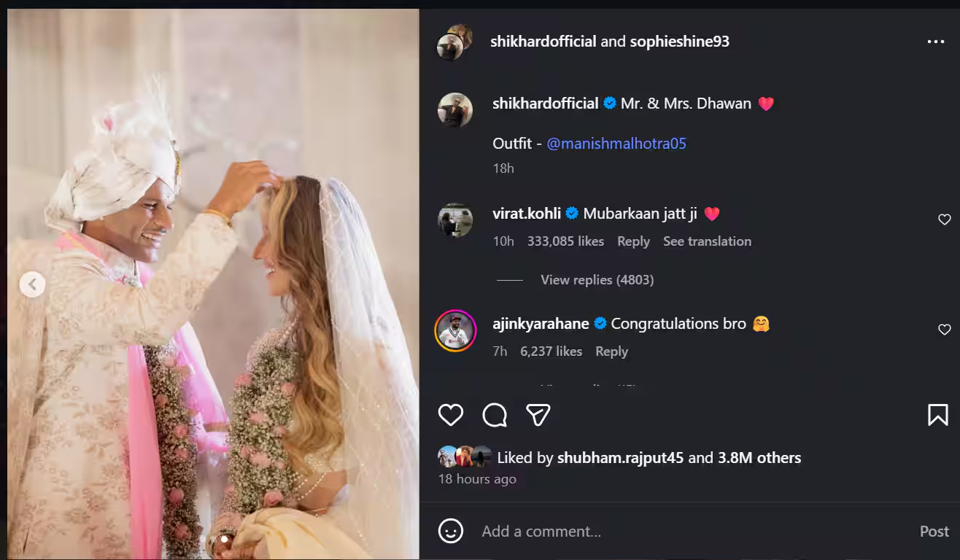
Task: Reply to ajinkyarahane's comment
Action: pyautogui.click(x=611, y=351)
